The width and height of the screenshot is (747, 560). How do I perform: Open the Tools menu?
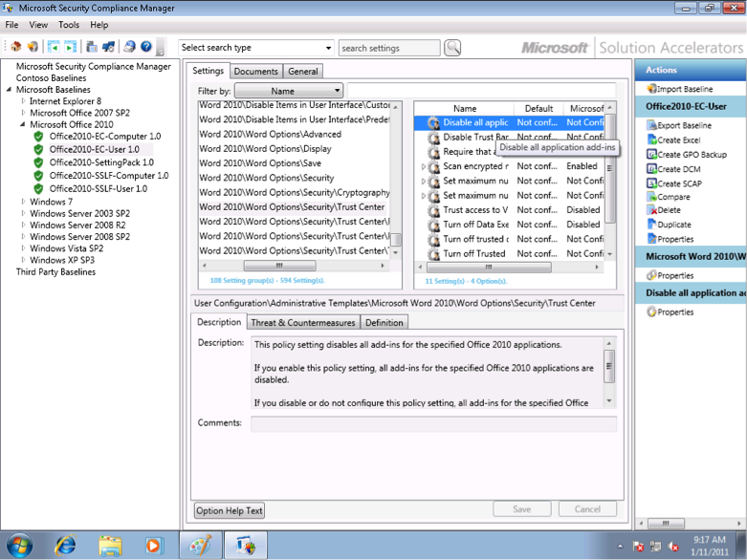(x=69, y=25)
